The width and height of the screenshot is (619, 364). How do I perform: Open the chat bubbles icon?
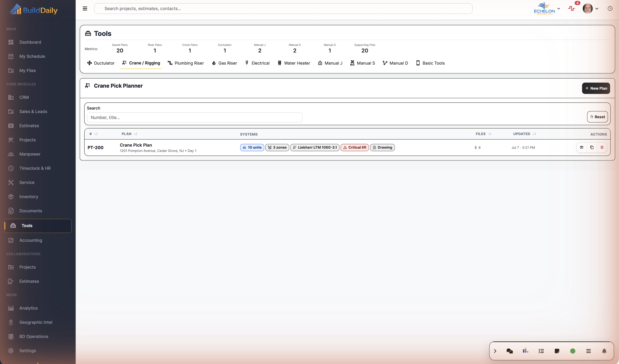[x=509, y=351]
